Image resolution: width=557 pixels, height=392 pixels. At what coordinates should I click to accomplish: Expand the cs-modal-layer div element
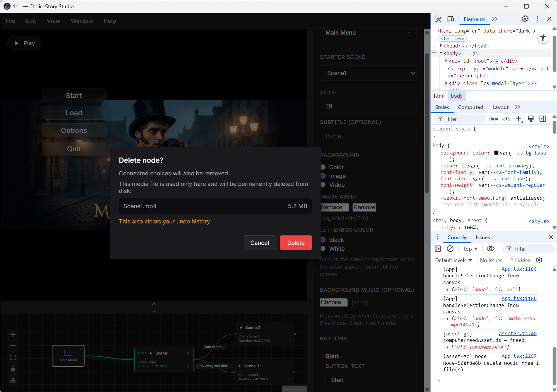(446, 83)
